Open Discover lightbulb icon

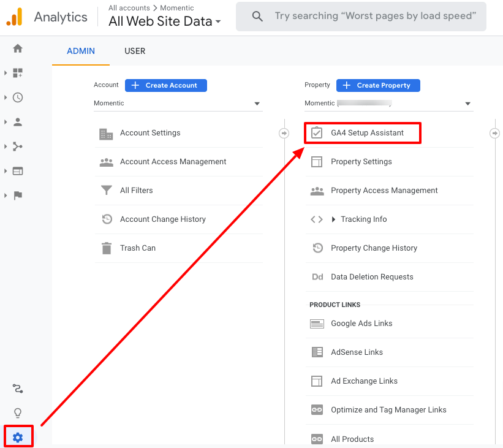(18, 412)
